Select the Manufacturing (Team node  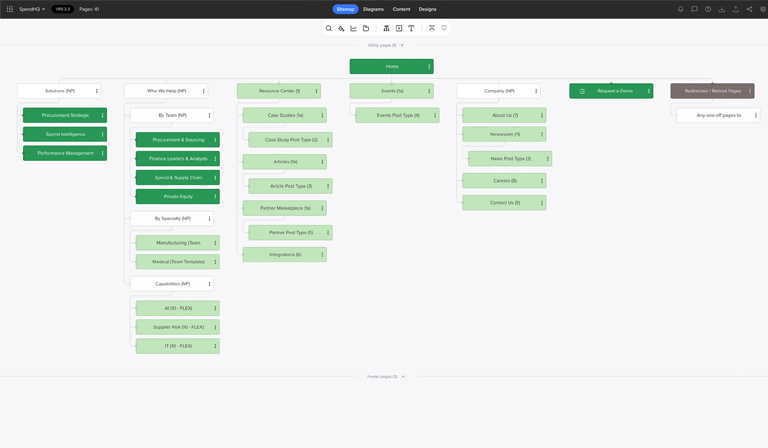point(177,243)
